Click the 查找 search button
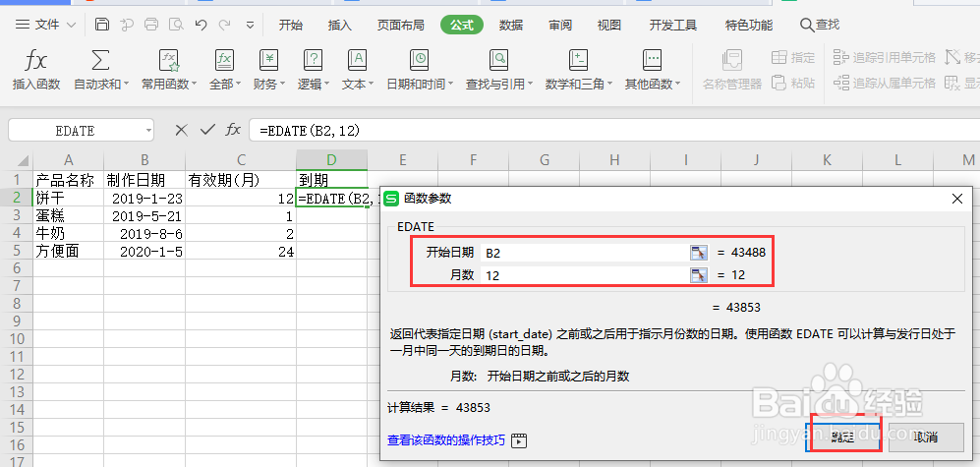Screen dimensions: 980x467 click(820, 25)
